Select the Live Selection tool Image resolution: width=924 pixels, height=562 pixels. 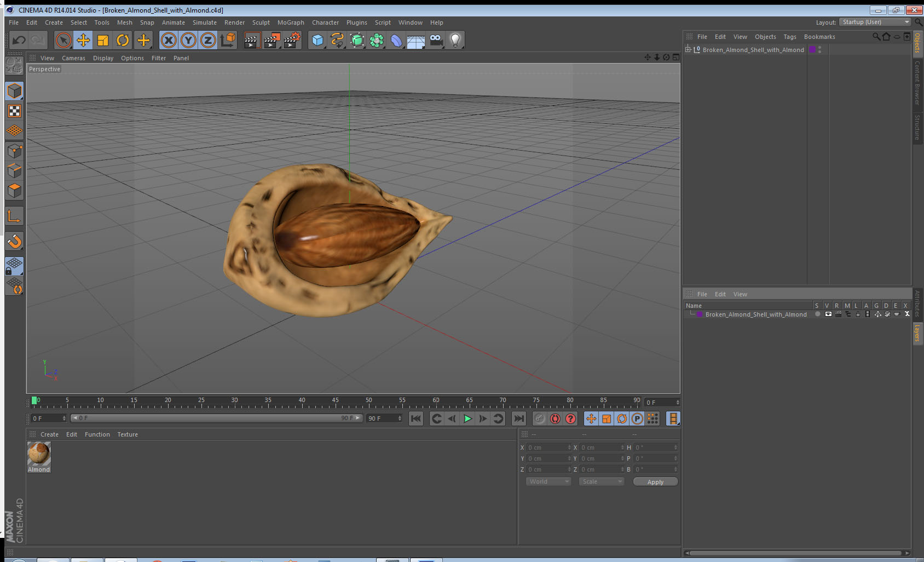coord(63,40)
